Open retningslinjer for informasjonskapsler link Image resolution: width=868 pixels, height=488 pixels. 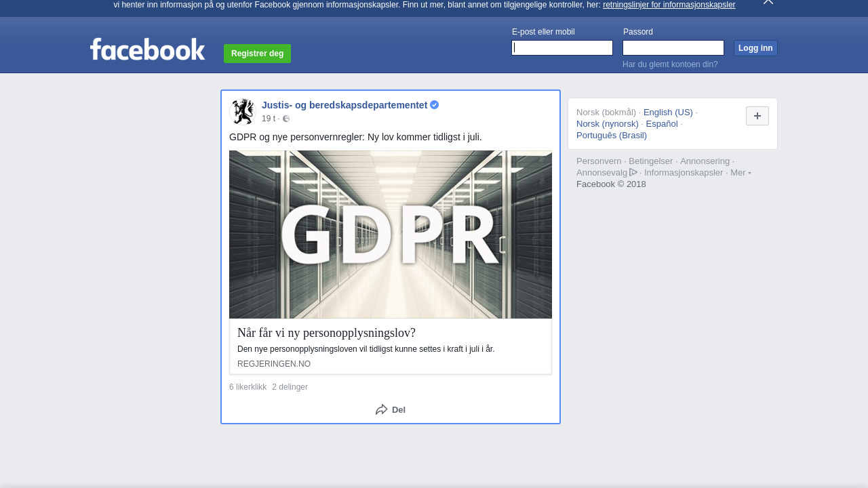669,5
